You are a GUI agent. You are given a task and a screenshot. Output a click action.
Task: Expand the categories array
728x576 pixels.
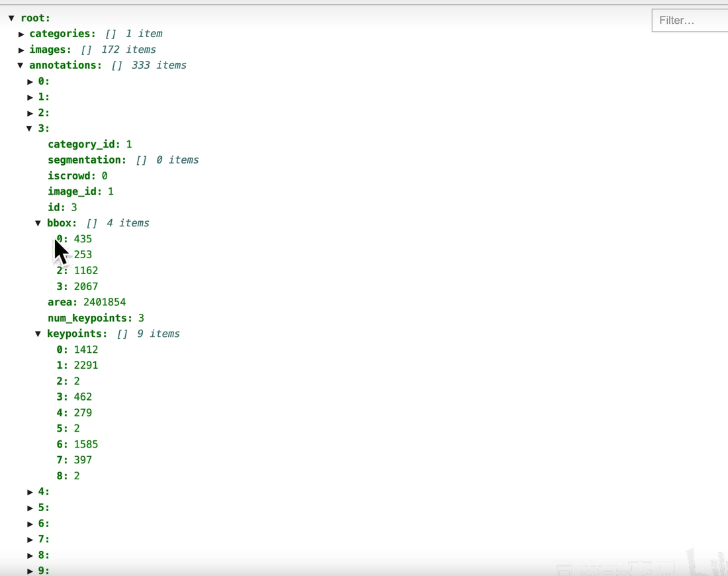21,34
